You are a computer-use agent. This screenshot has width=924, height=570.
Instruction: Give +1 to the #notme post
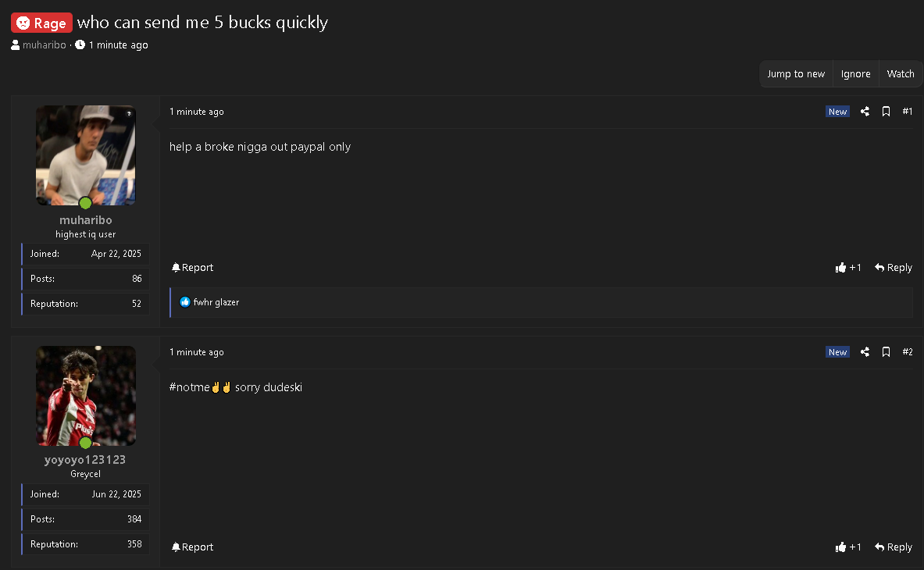pyautogui.click(x=848, y=547)
